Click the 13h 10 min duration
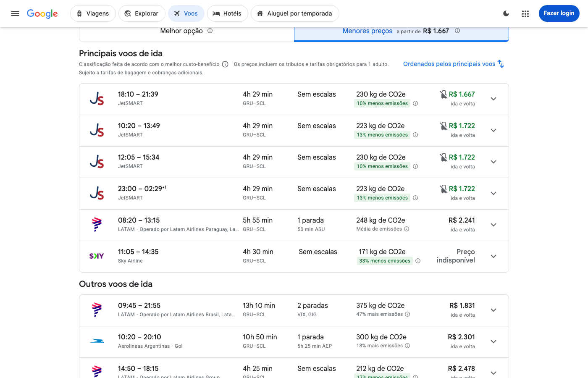The image size is (588, 378). click(x=259, y=306)
